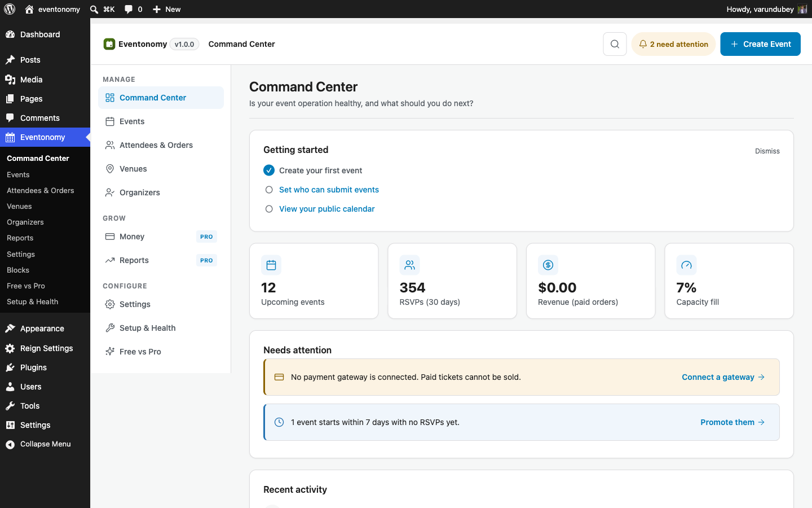This screenshot has height=508, width=812.
Task: Click the card icon in payment gateway alert
Action: 279,377
